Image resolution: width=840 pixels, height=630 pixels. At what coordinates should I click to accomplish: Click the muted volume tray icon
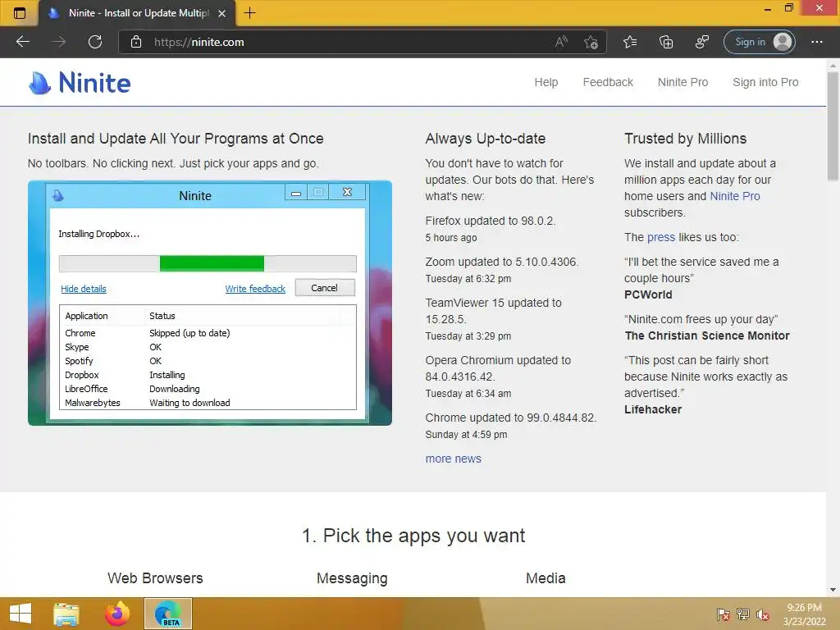point(762,614)
